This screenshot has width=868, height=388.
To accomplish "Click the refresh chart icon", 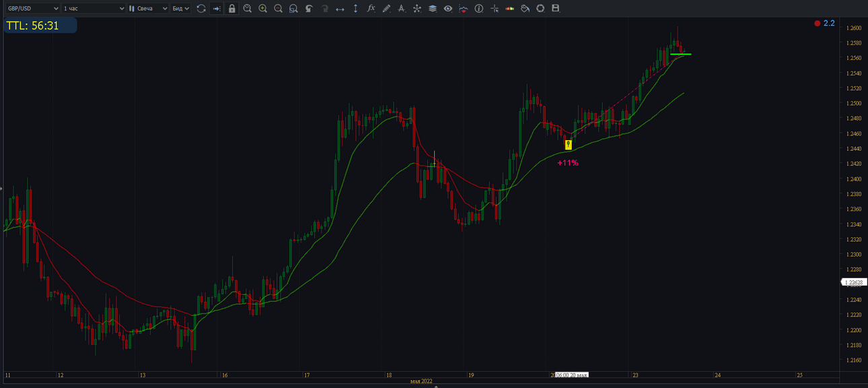I will coord(201,9).
